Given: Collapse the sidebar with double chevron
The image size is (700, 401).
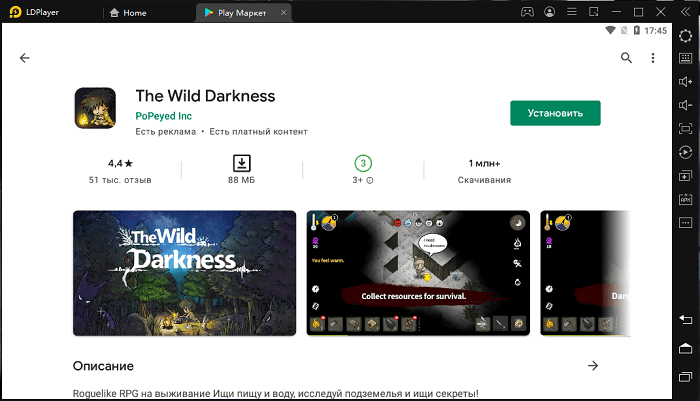Looking at the screenshot, I should (686, 12).
